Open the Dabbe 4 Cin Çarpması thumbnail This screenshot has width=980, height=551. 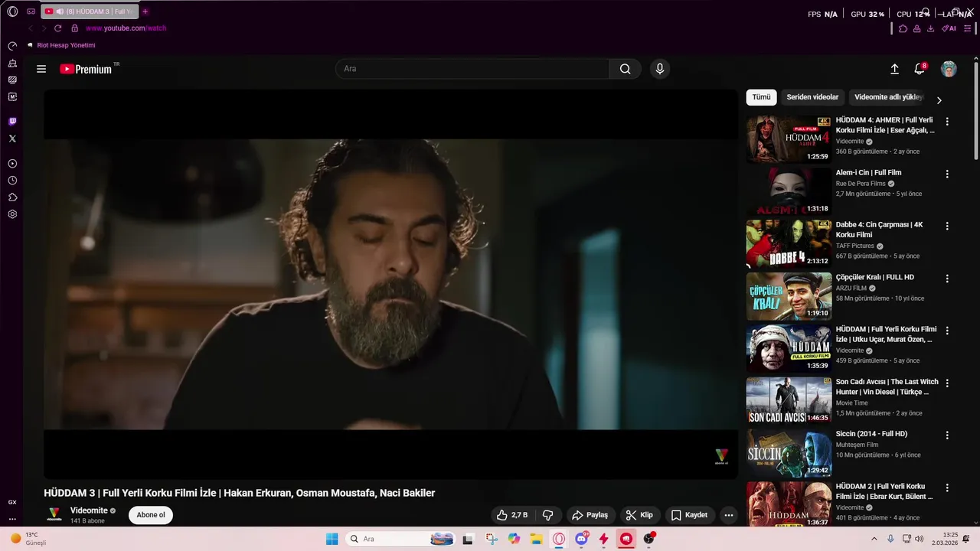point(789,243)
